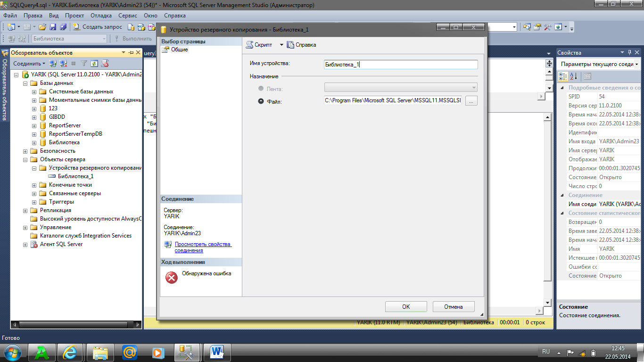644x362 pixels.
Task: Expand the Агент SQL Server node
Action: coord(25,245)
